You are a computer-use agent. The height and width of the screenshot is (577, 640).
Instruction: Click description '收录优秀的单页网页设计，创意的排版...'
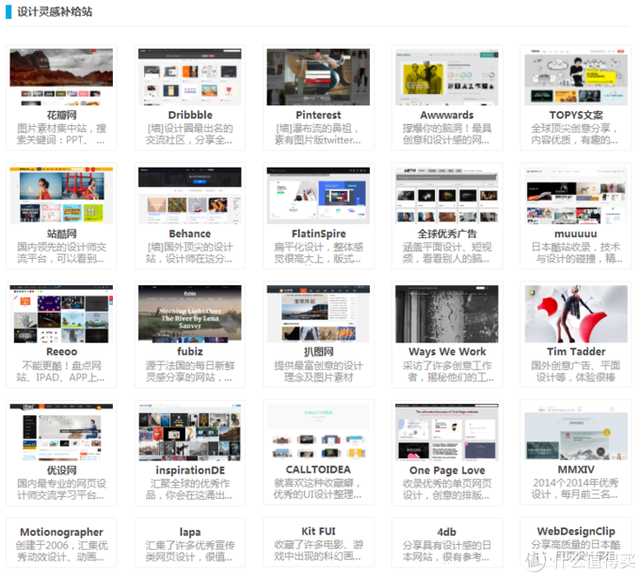click(x=447, y=489)
